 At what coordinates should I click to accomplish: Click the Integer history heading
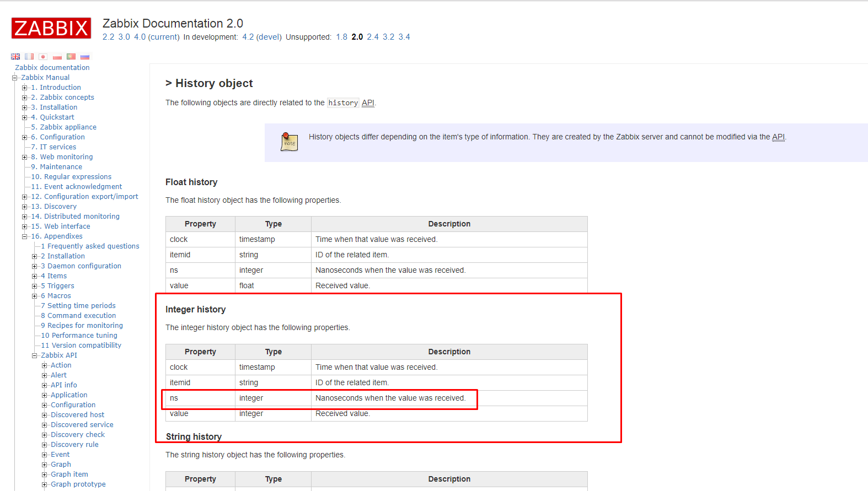tap(195, 310)
